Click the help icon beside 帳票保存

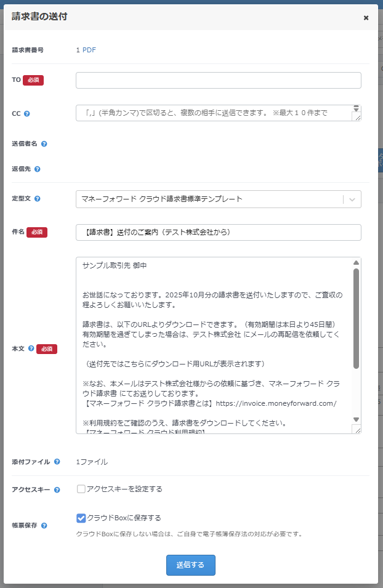tap(44, 526)
